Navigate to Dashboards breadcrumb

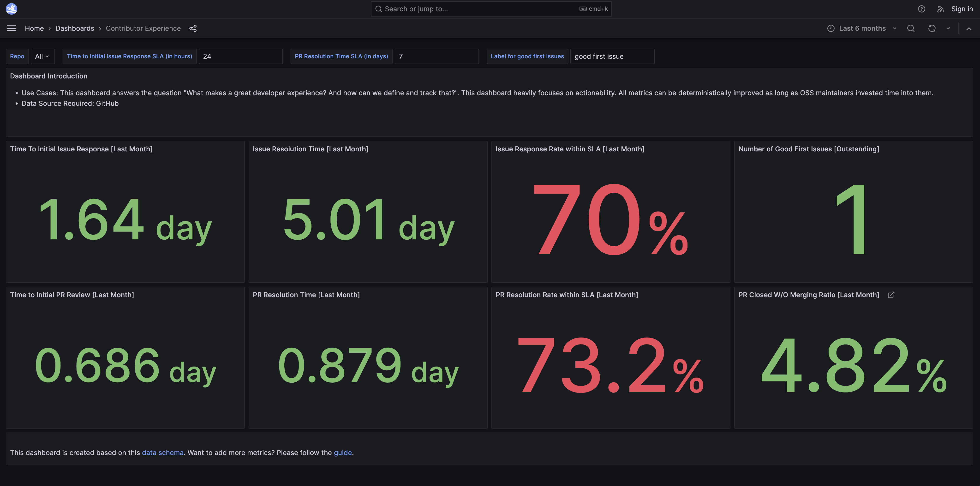(75, 29)
